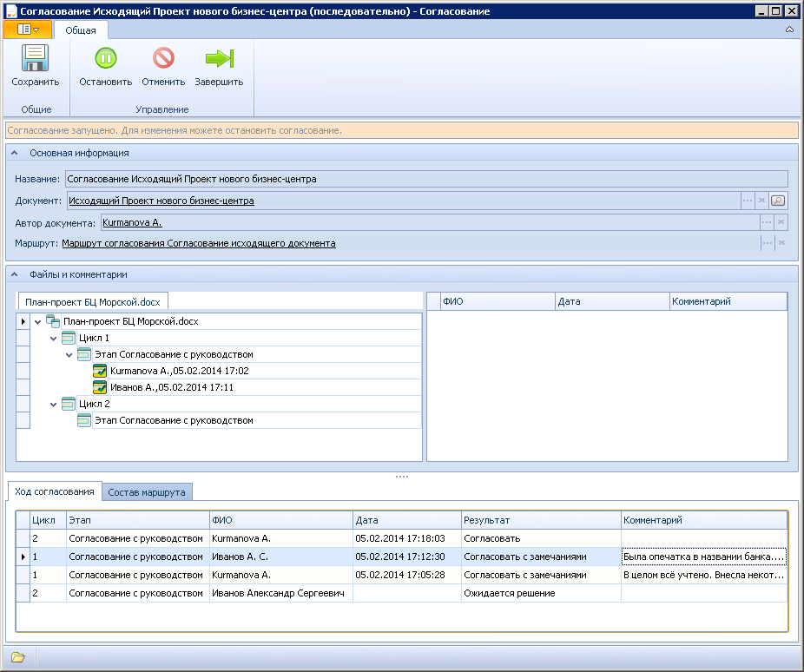Collapse the ribbon with the up chevron
Image resolution: width=804 pixels, height=672 pixels.
[789, 30]
